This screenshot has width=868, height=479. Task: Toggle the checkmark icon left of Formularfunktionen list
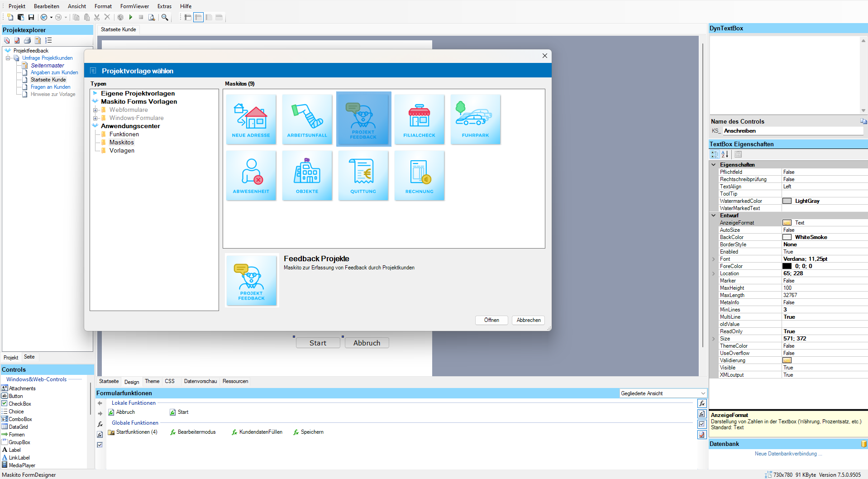pyautogui.click(x=100, y=445)
